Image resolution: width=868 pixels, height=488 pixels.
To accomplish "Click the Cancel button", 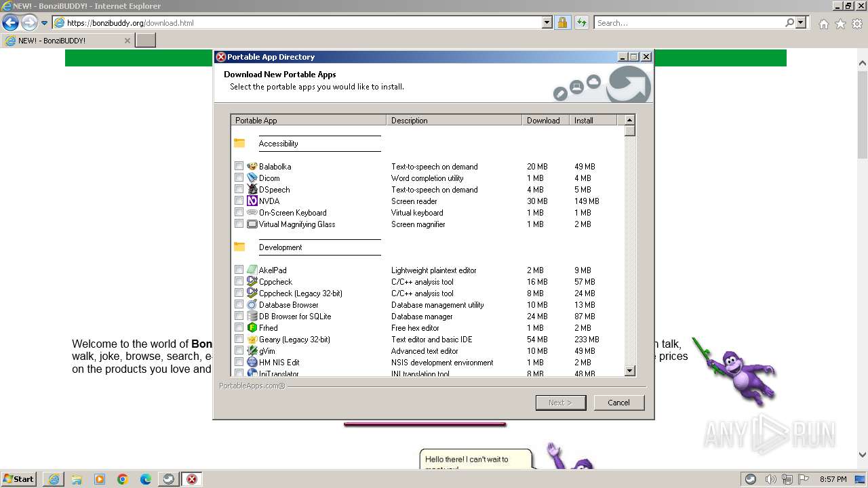I will click(618, 403).
